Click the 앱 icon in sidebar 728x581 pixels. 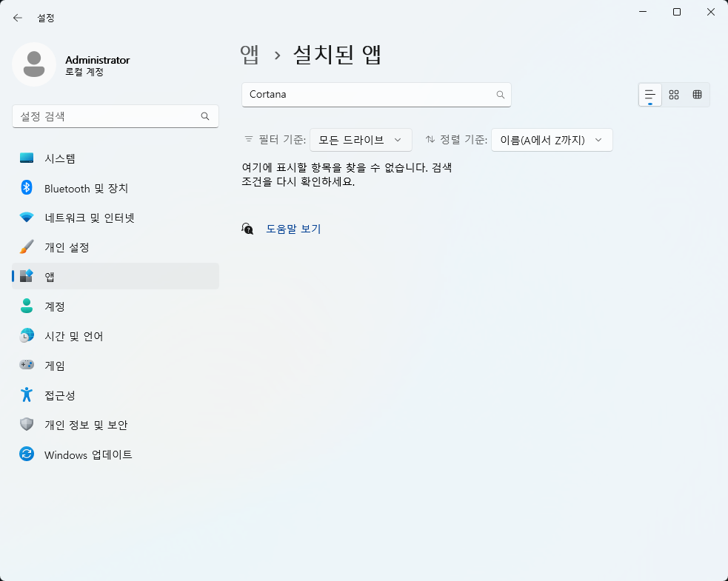point(27,276)
